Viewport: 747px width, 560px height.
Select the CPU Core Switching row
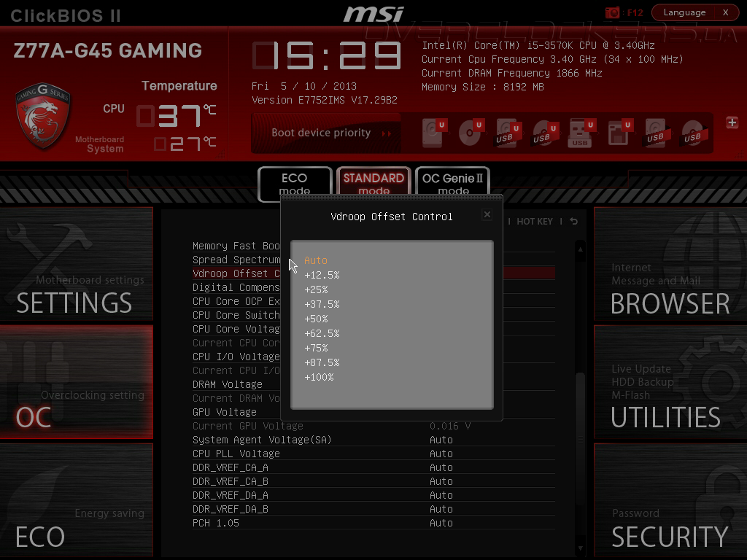[236, 315]
